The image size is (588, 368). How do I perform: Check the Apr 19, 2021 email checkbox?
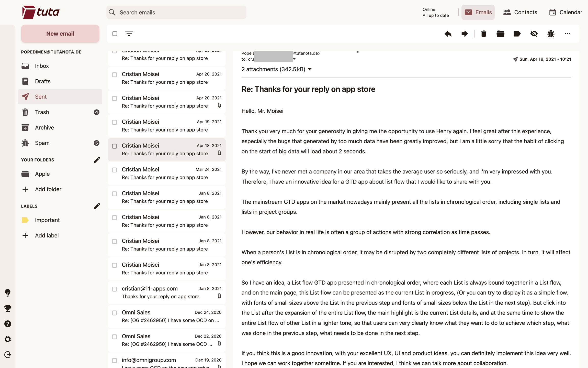(x=115, y=122)
